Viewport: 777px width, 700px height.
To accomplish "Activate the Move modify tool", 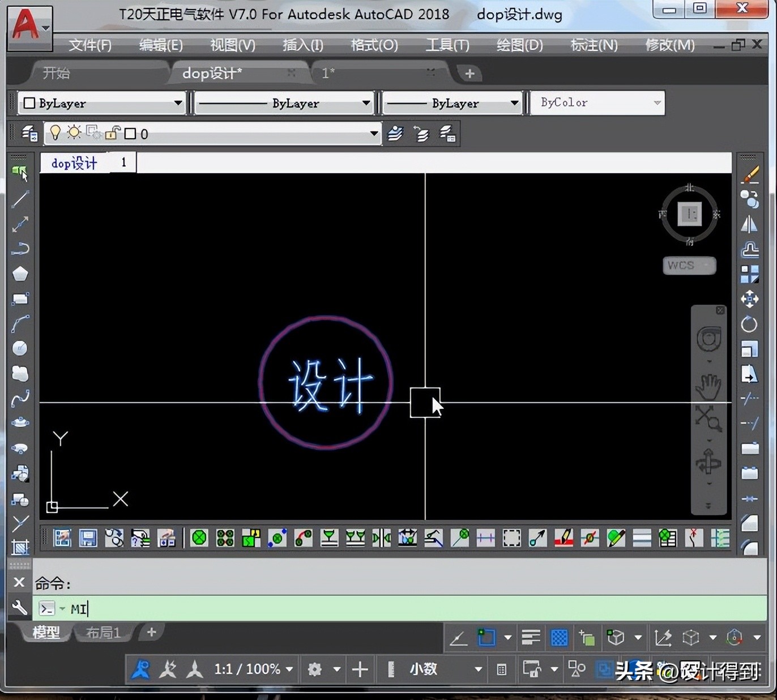I will (x=749, y=298).
